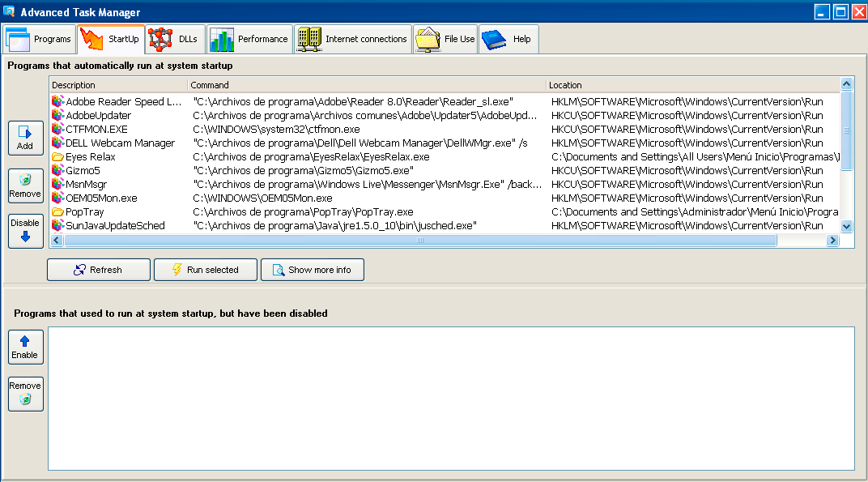The width and height of the screenshot is (868, 482).
Task: Click the Enable button with up arrow
Action: coord(25,348)
